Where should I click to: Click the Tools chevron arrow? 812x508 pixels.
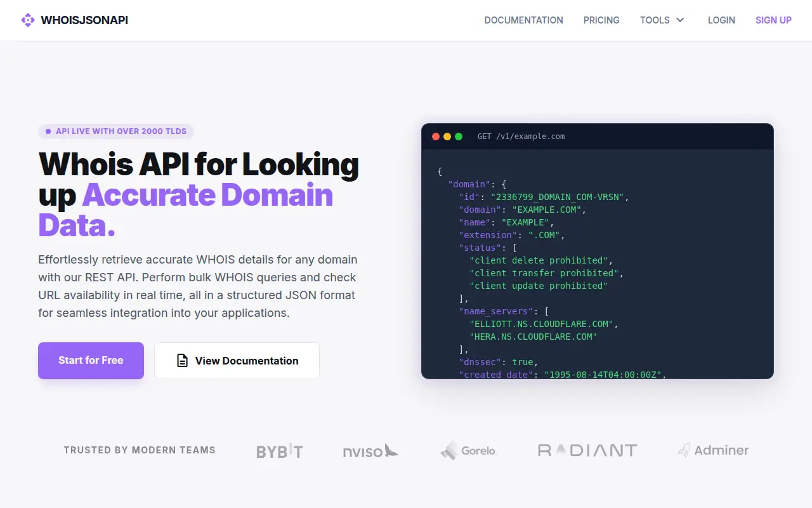point(680,20)
